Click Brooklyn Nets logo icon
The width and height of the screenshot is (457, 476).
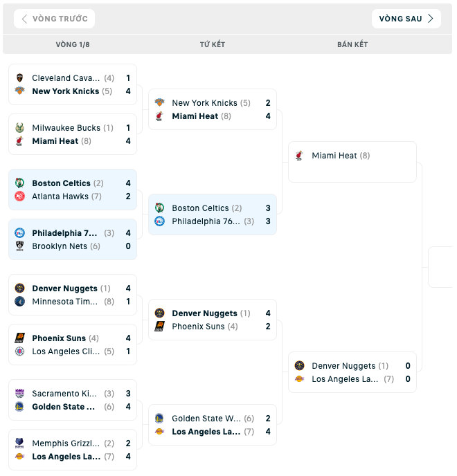20,246
